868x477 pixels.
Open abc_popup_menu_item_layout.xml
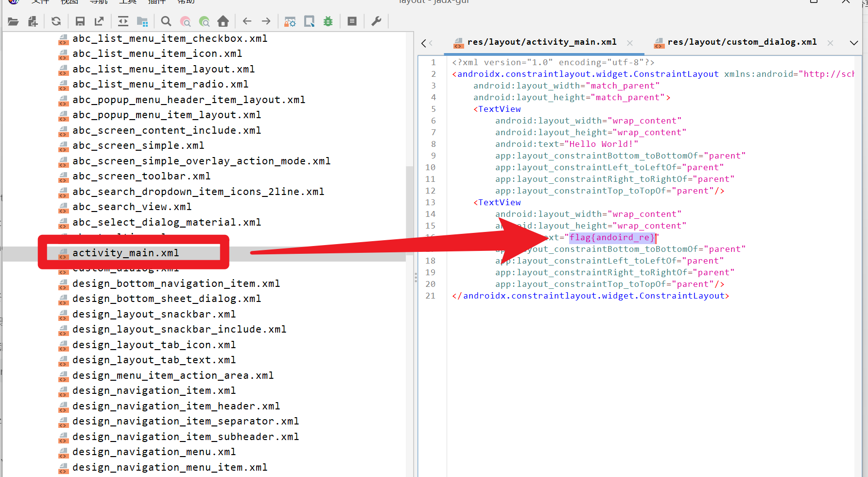point(167,115)
